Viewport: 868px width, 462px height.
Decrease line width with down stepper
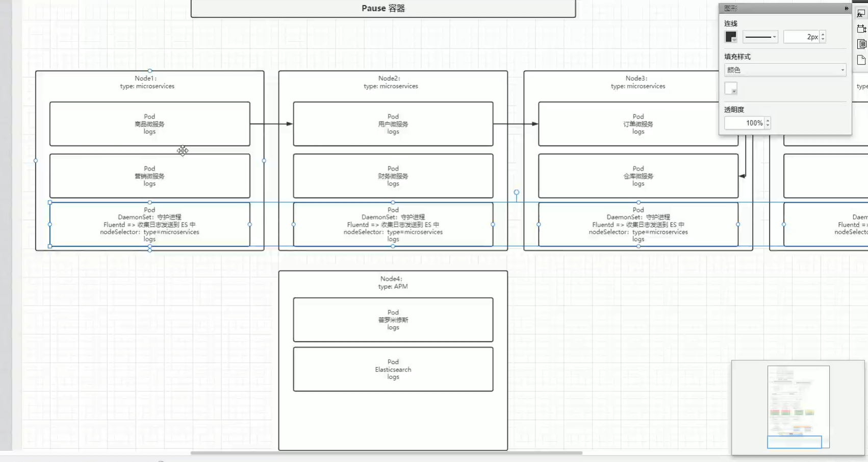(823, 39)
